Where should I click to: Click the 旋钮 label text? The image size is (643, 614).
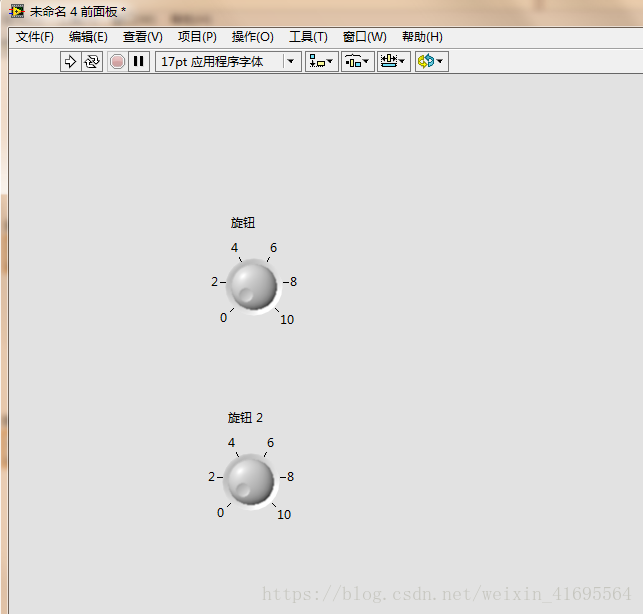(243, 223)
